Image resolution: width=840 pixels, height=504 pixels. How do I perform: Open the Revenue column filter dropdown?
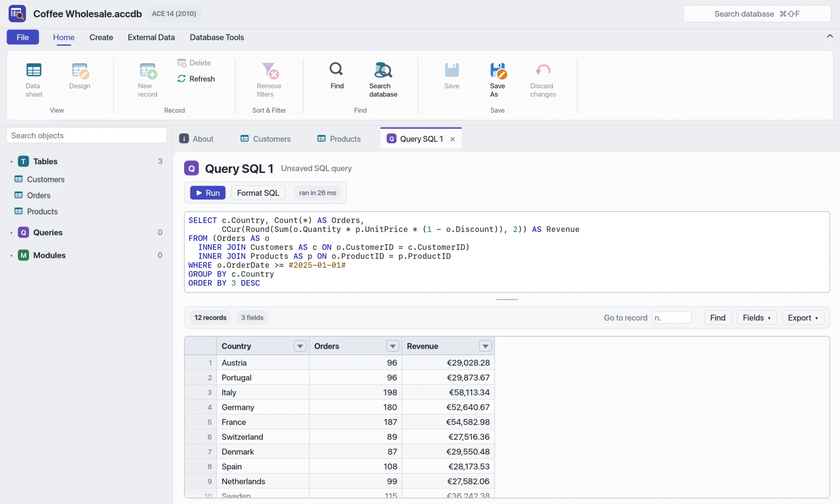click(x=485, y=346)
